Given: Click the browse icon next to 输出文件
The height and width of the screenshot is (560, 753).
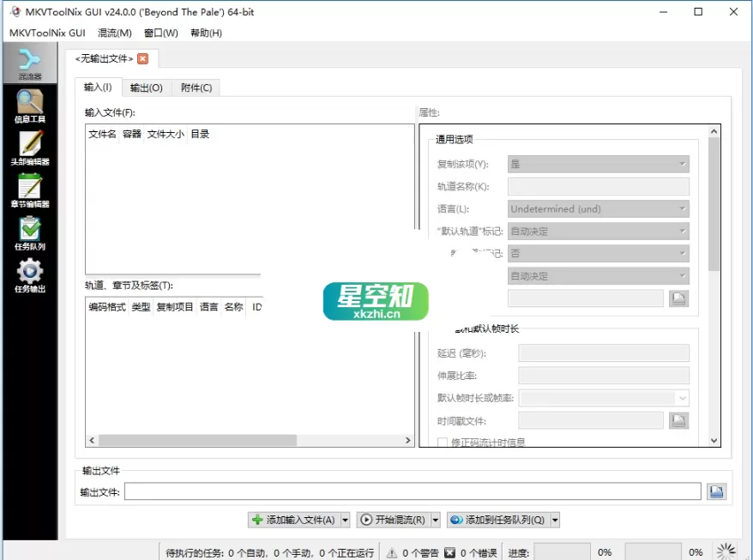Looking at the screenshot, I should coord(717,491).
